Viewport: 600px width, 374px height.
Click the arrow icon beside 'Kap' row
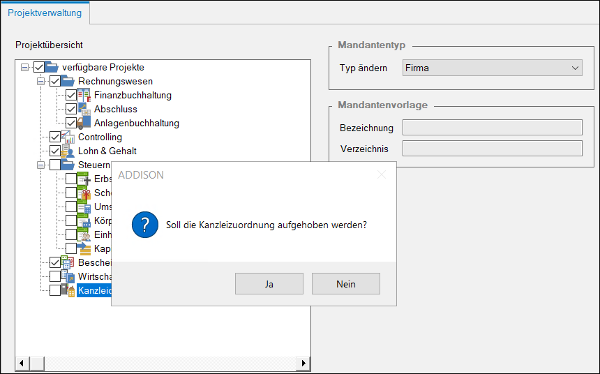coord(84,248)
